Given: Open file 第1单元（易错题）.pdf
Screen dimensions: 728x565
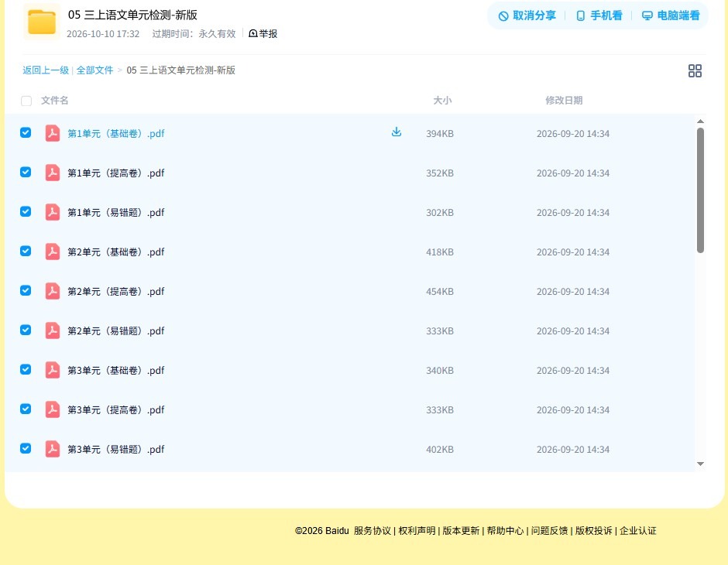Looking at the screenshot, I should pos(116,212).
